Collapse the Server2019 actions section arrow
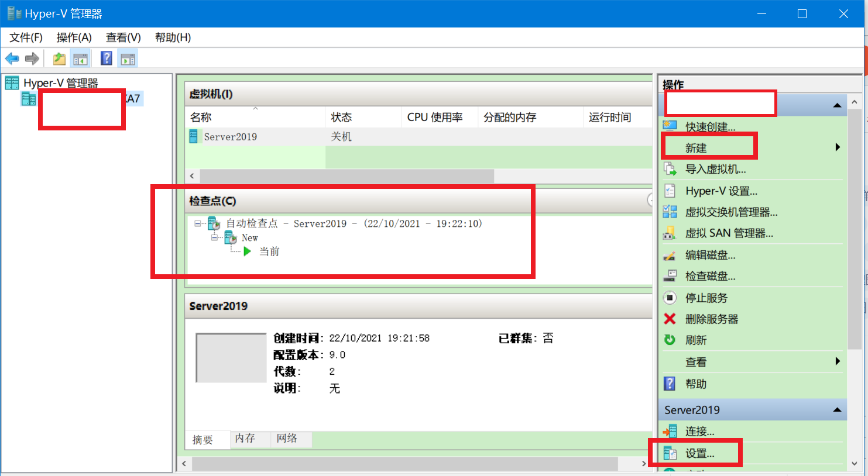Image resolution: width=868 pixels, height=476 pixels. click(837, 410)
